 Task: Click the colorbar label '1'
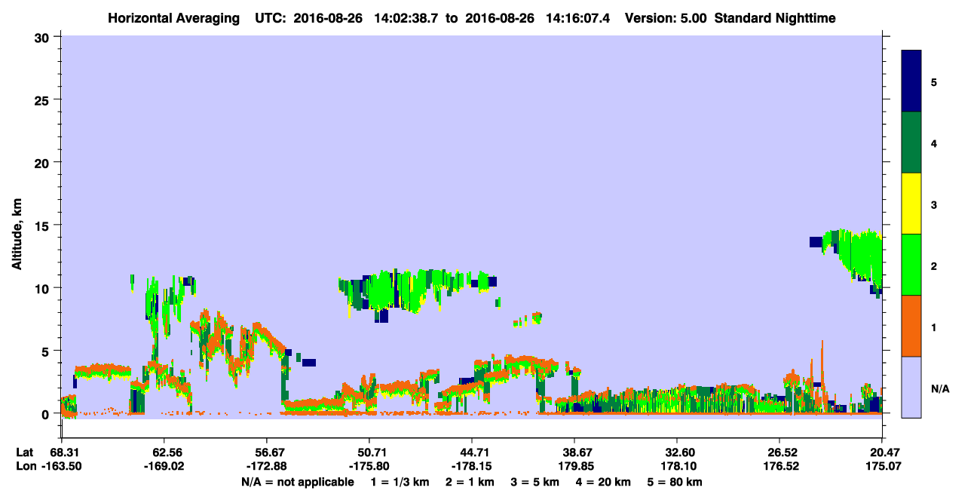[934, 327]
